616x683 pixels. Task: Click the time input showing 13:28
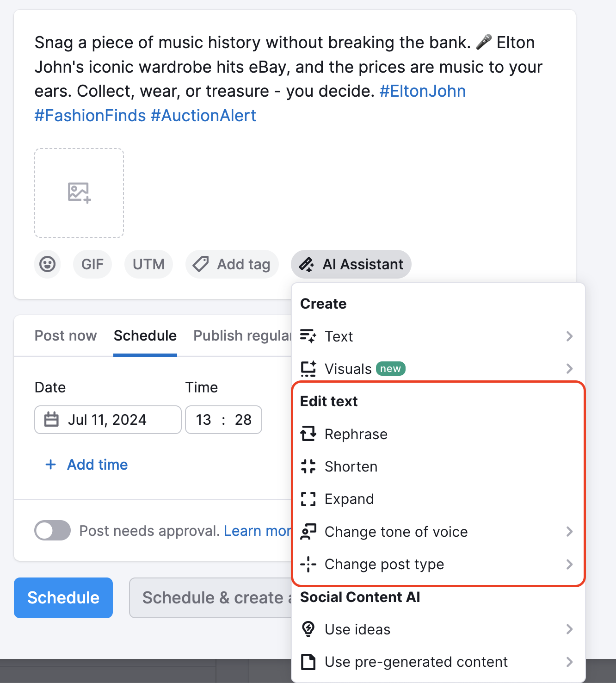pos(223,420)
